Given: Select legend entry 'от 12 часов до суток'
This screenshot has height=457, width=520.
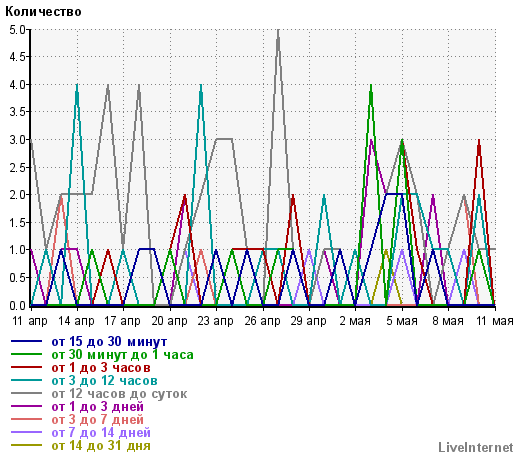Looking at the screenshot, I should click(119, 394).
